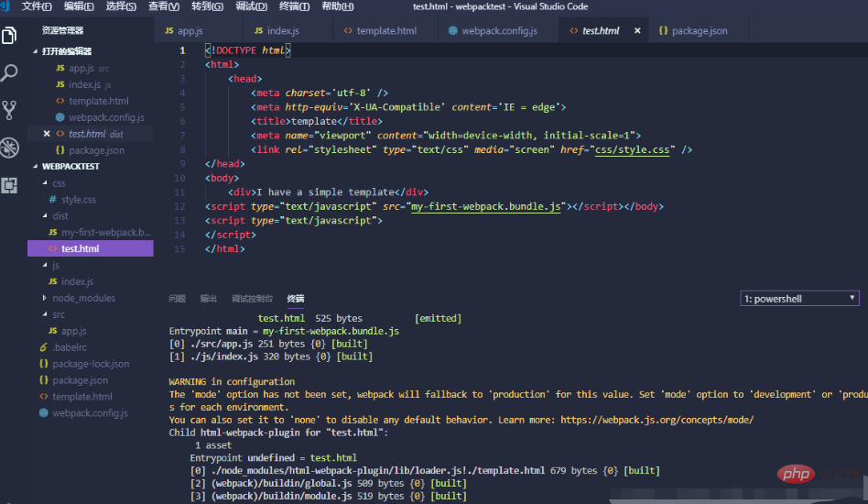Collapse the WEBPACKTEST project root
This screenshot has width=868, height=504.
click(x=36, y=167)
